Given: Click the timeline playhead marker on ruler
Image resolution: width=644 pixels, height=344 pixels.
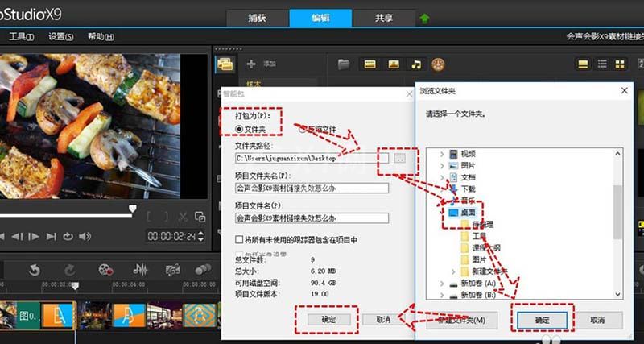Looking at the screenshot, I should pos(75,286).
